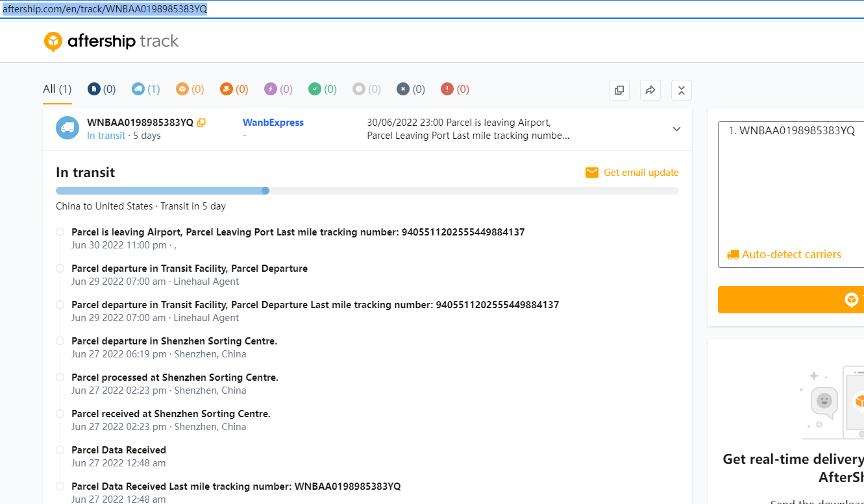Collapse the WNBAA0198985383YQ shipment row
Screen dimensions: 864x504
pyautogui.click(x=676, y=129)
